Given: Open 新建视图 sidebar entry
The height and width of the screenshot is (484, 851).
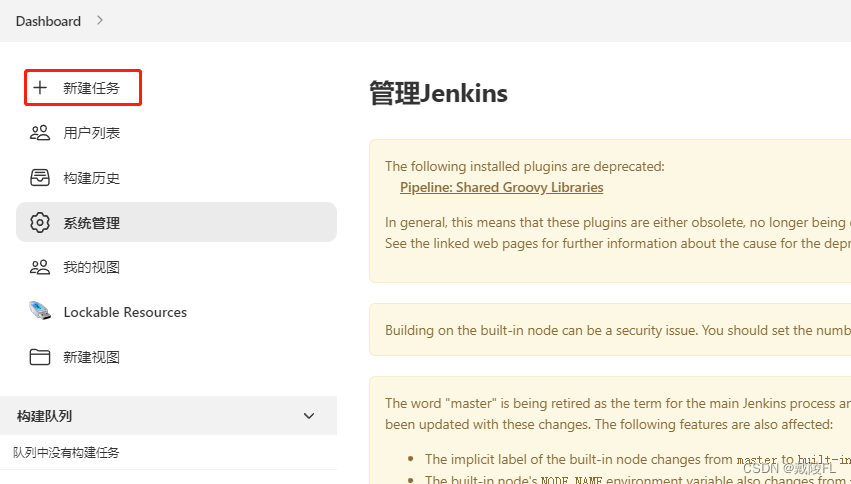Looking at the screenshot, I should click(x=91, y=357).
